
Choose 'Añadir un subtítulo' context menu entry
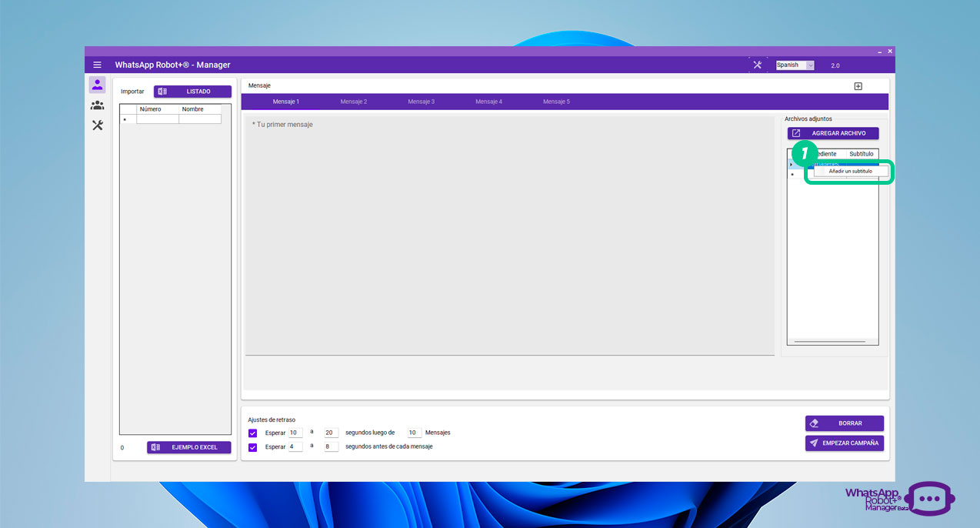(x=850, y=171)
